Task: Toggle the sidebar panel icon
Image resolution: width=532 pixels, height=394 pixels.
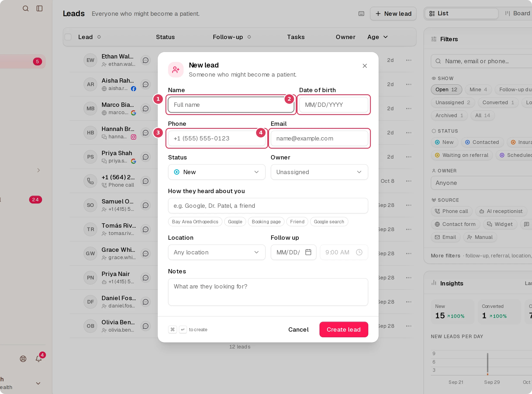Action: pos(39,9)
